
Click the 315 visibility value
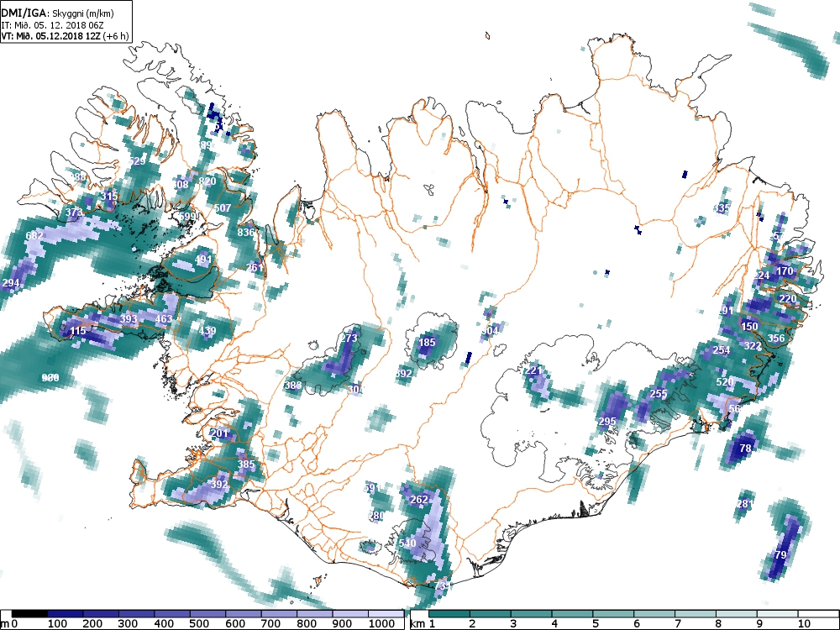[x=109, y=196]
